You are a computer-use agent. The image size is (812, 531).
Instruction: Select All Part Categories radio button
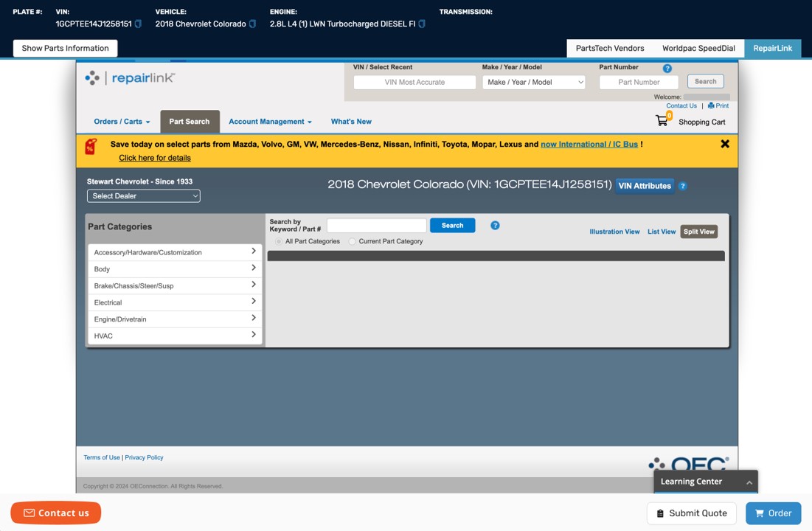click(x=279, y=241)
